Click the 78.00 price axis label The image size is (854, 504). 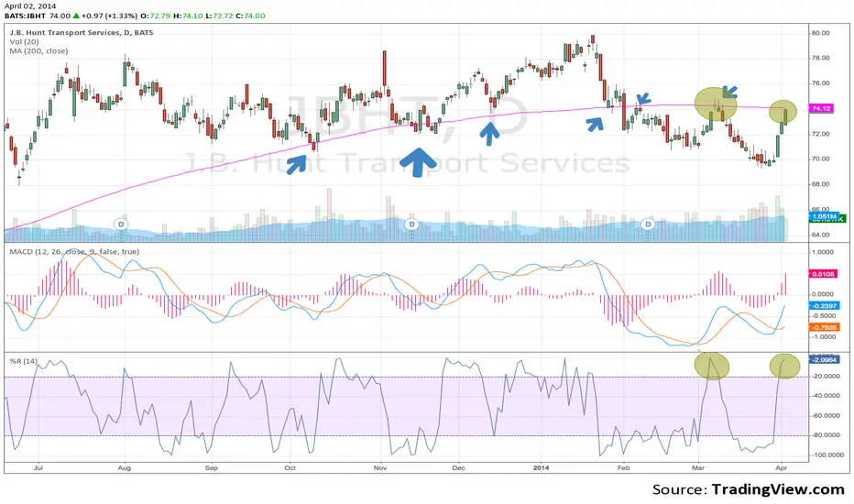point(820,58)
